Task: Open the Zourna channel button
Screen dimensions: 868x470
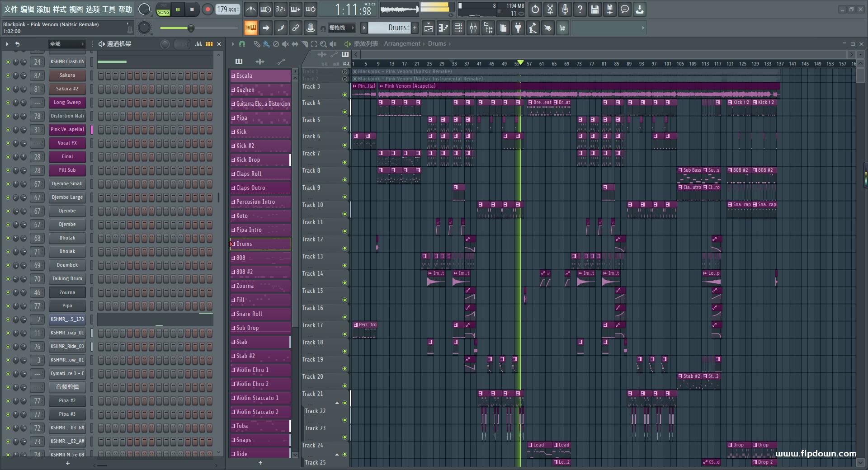Action: click(x=67, y=292)
